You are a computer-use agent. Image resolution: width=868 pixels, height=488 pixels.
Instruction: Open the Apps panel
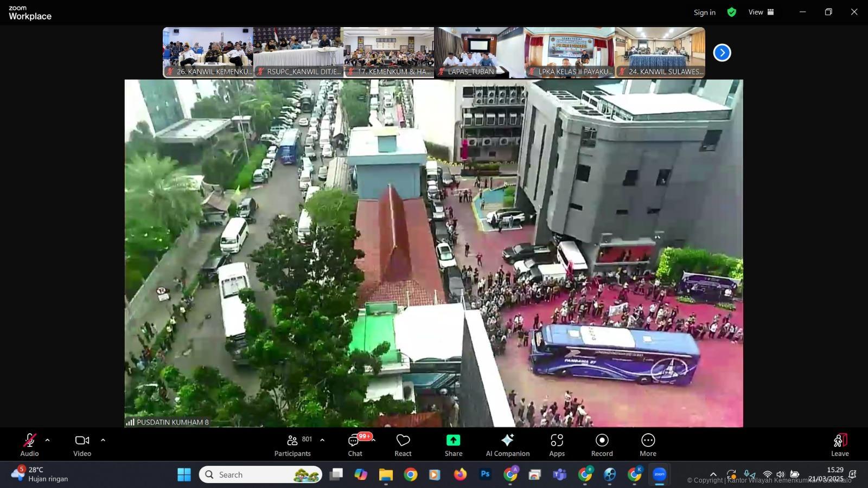(x=557, y=445)
